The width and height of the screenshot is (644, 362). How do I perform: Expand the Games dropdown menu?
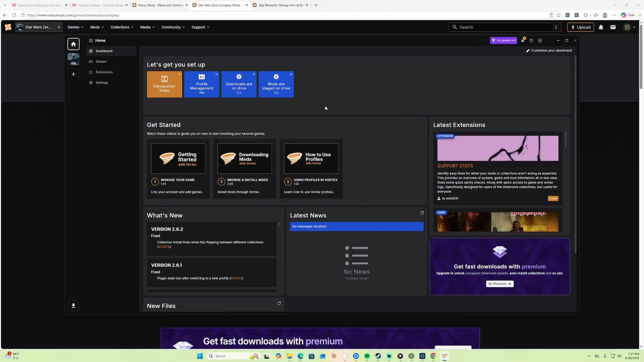coord(75,27)
